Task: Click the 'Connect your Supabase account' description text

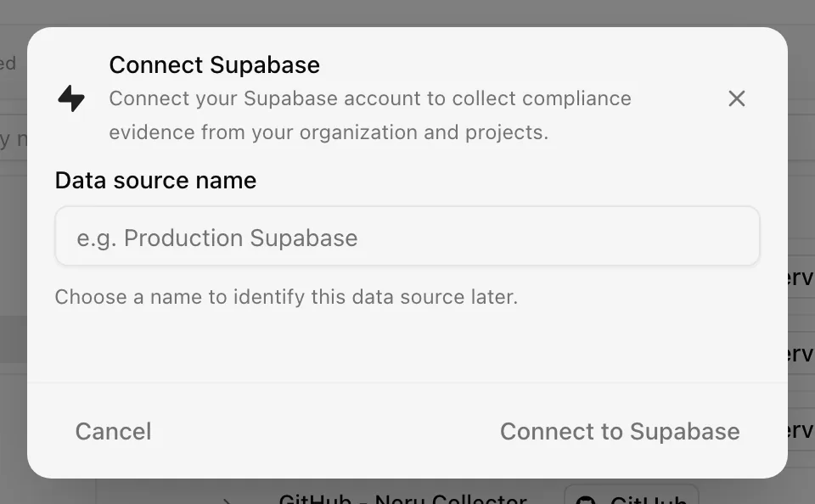Action: tap(370, 115)
